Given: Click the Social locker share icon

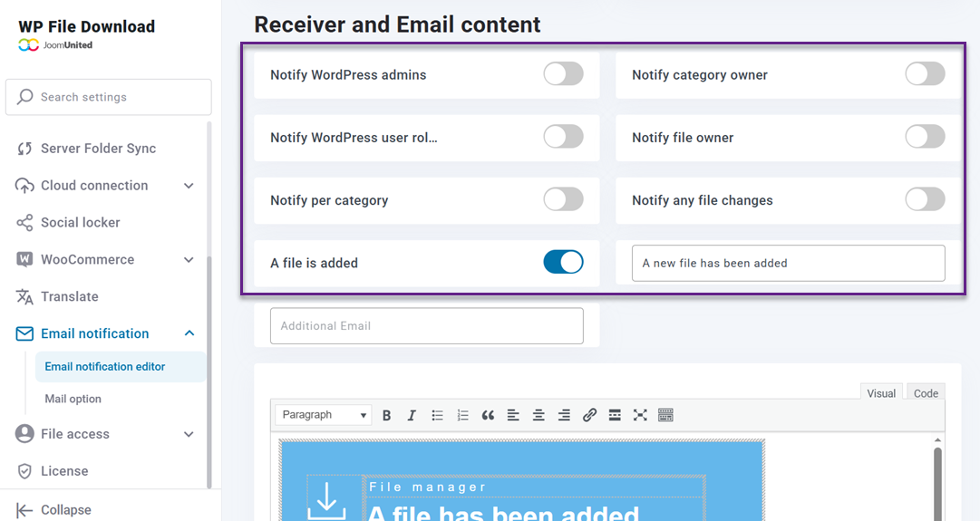Looking at the screenshot, I should coord(24,222).
